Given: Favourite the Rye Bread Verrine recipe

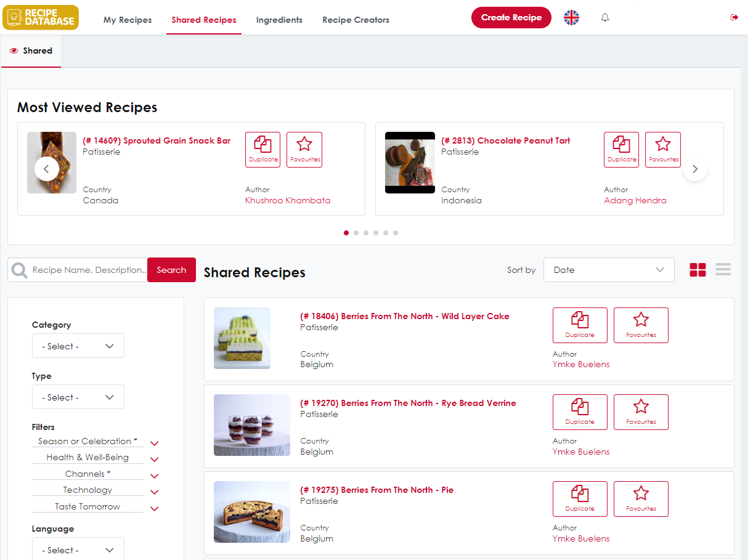Looking at the screenshot, I should coord(641,412).
